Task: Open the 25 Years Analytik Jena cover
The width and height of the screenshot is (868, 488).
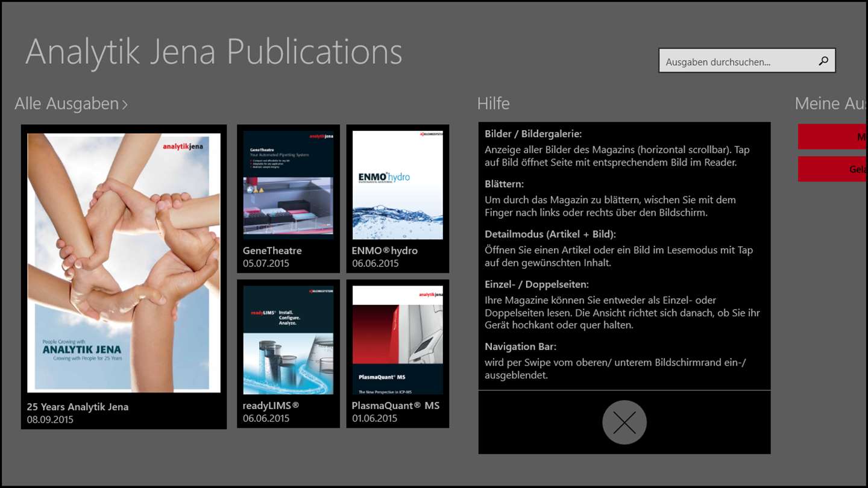Action: click(124, 263)
